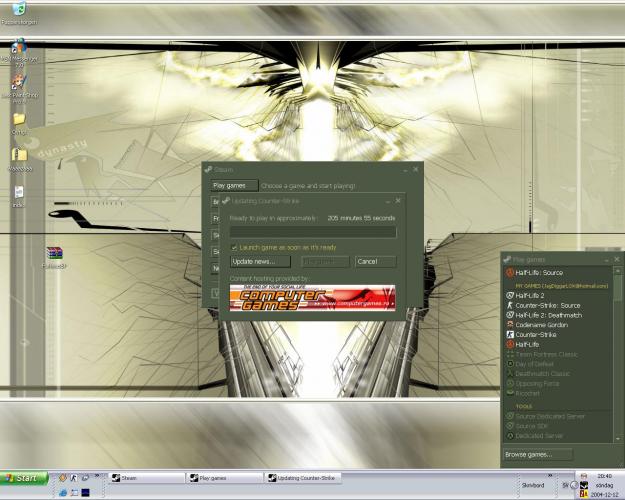Select the Codename Gordon icon in games list

coord(510,325)
